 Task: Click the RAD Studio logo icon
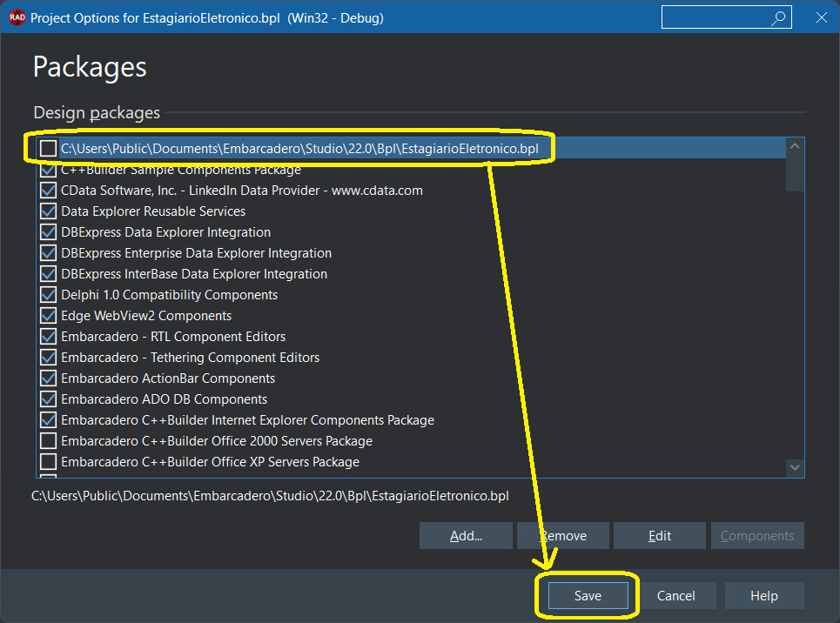click(x=16, y=17)
